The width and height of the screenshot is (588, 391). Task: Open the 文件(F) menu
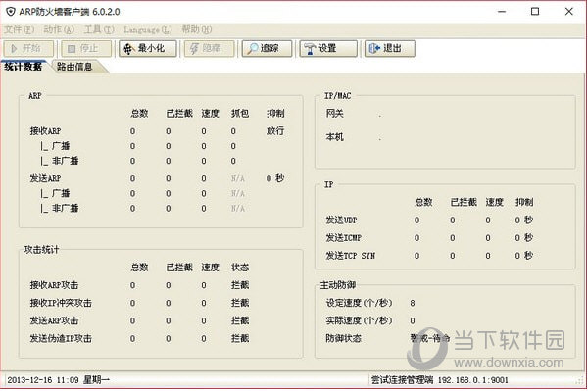click(20, 29)
